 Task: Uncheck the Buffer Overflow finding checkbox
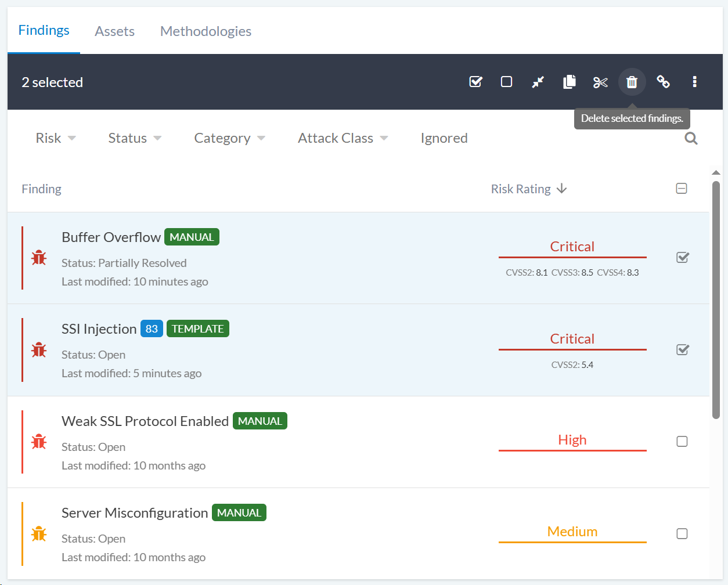(x=682, y=257)
